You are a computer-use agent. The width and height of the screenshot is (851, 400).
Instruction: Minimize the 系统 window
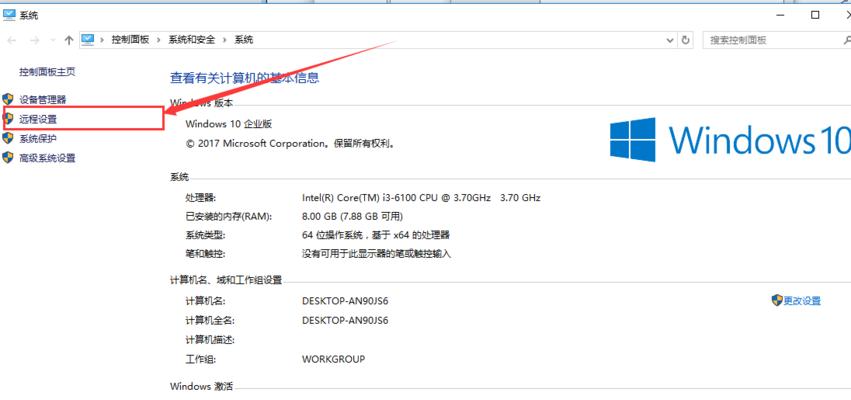pos(780,15)
